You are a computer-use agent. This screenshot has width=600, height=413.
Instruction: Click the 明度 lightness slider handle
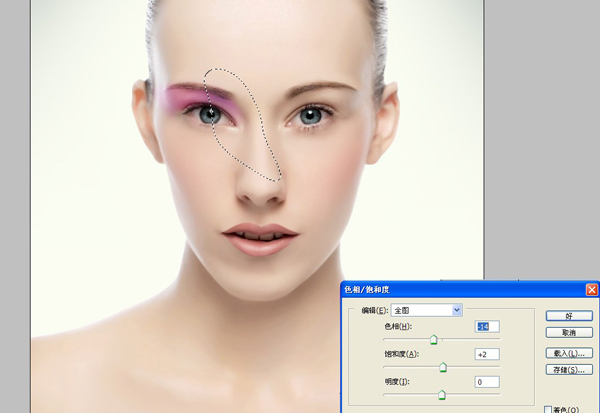tap(442, 395)
